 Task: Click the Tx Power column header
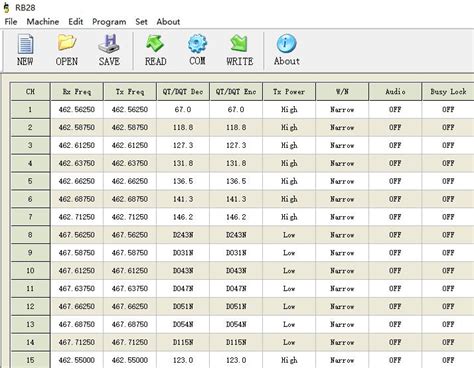(x=289, y=92)
